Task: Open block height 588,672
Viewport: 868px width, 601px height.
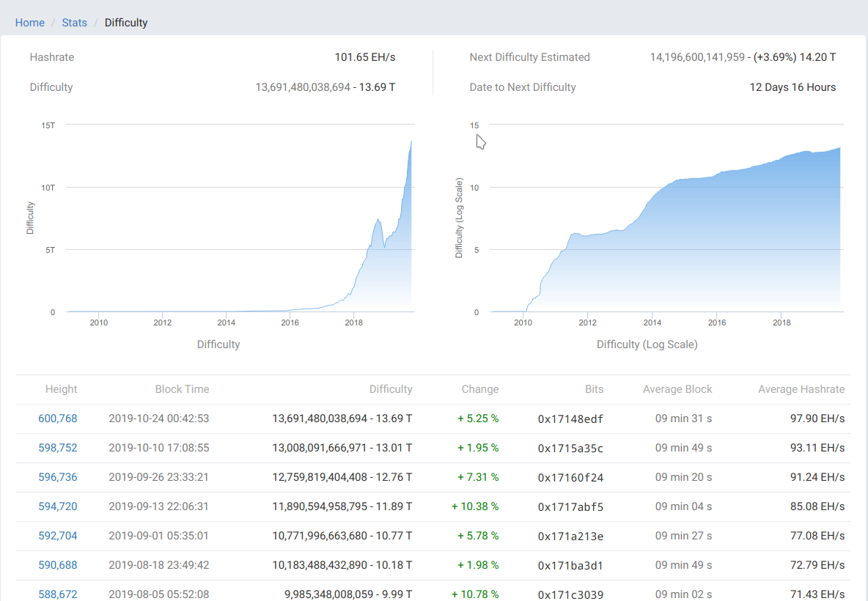Action: (58, 594)
